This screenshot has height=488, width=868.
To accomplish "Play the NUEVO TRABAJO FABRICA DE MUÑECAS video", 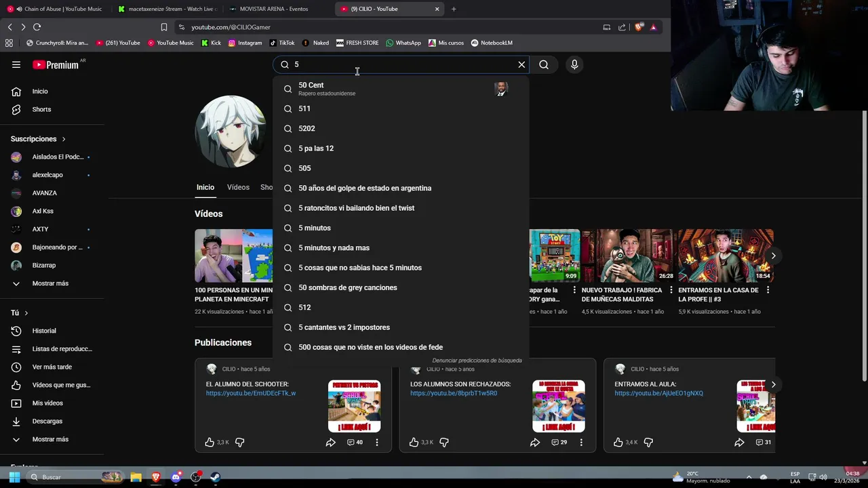I will [628, 256].
